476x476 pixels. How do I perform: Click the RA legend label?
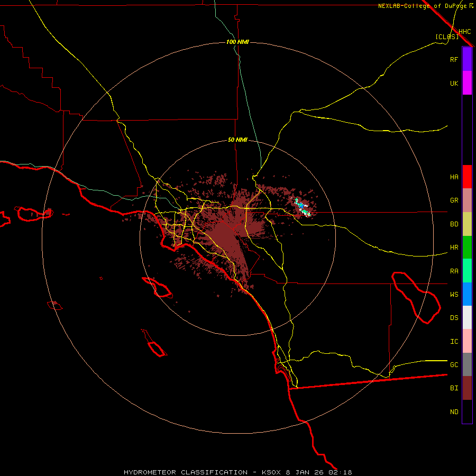(454, 271)
